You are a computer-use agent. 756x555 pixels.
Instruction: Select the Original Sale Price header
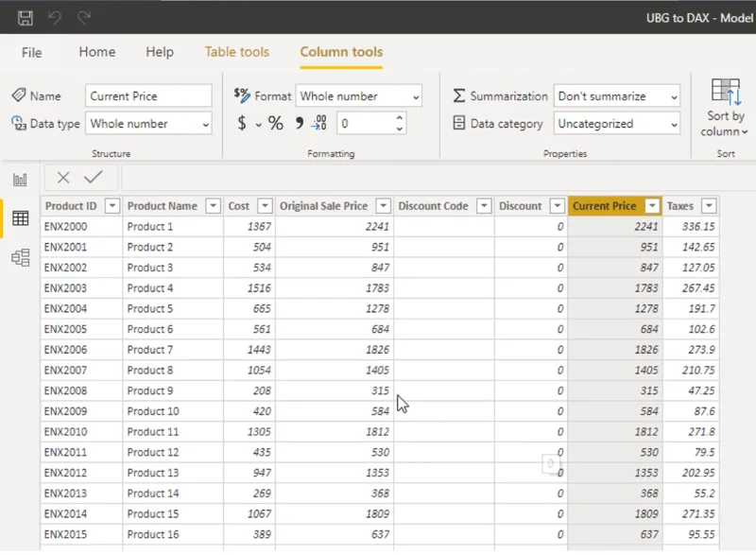click(x=323, y=206)
